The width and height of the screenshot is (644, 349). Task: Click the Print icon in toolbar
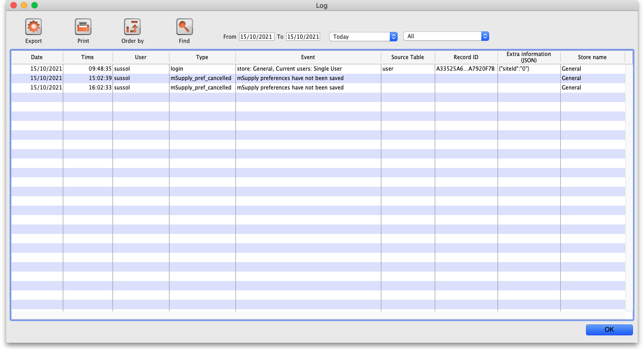tap(83, 27)
